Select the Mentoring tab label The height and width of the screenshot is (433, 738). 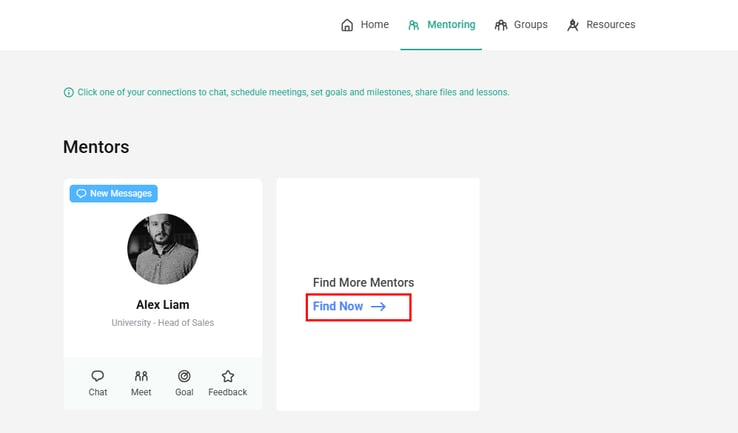(451, 25)
